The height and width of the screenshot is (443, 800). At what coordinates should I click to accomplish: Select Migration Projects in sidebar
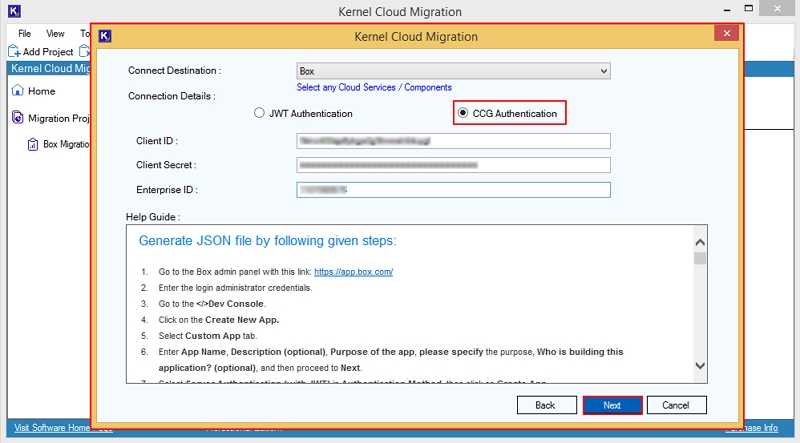point(59,118)
